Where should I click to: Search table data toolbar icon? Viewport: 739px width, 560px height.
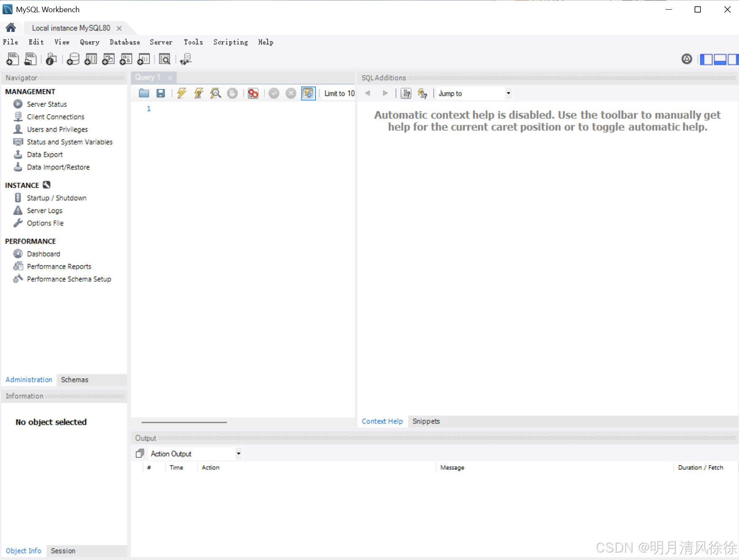tap(165, 59)
